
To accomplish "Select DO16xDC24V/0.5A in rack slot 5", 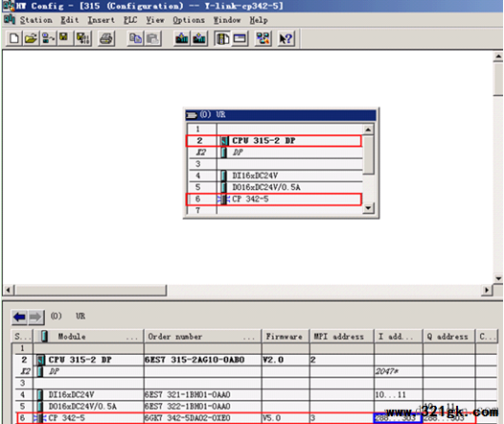I will [x=275, y=187].
